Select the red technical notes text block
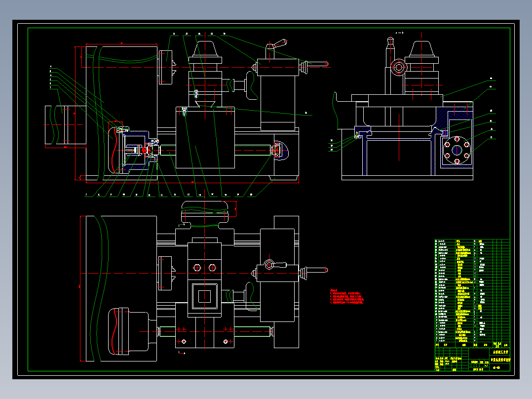This screenshot has height=399, width=532. 347,296
